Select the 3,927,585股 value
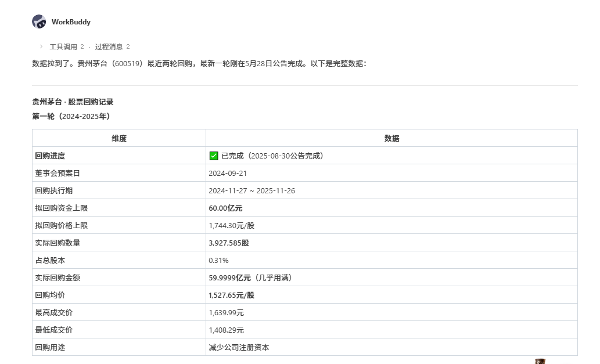 pos(229,243)
